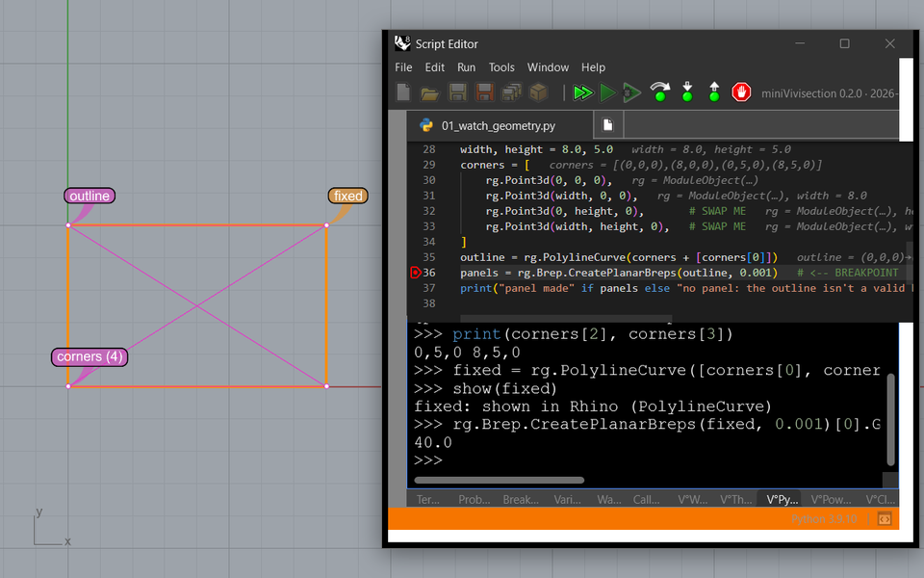The image size is (924, 578).
Task: Click the Step Over debug icon
Action: (660, 92)
